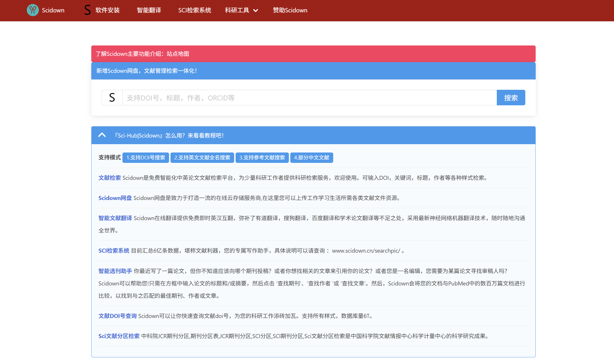Viewport: 614px width, 364px height.
Task: Open the 智能选刊助手 link
Action: [x=115, y=271]
